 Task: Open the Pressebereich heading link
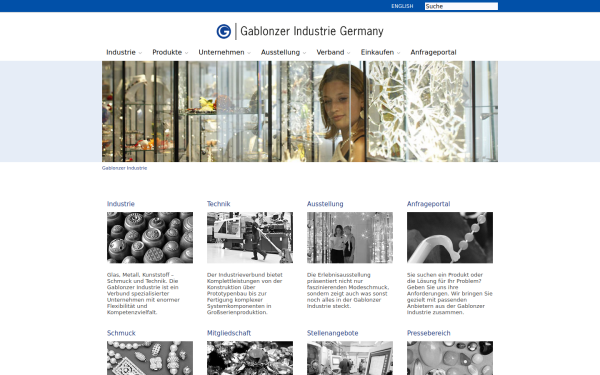(429, 333)
